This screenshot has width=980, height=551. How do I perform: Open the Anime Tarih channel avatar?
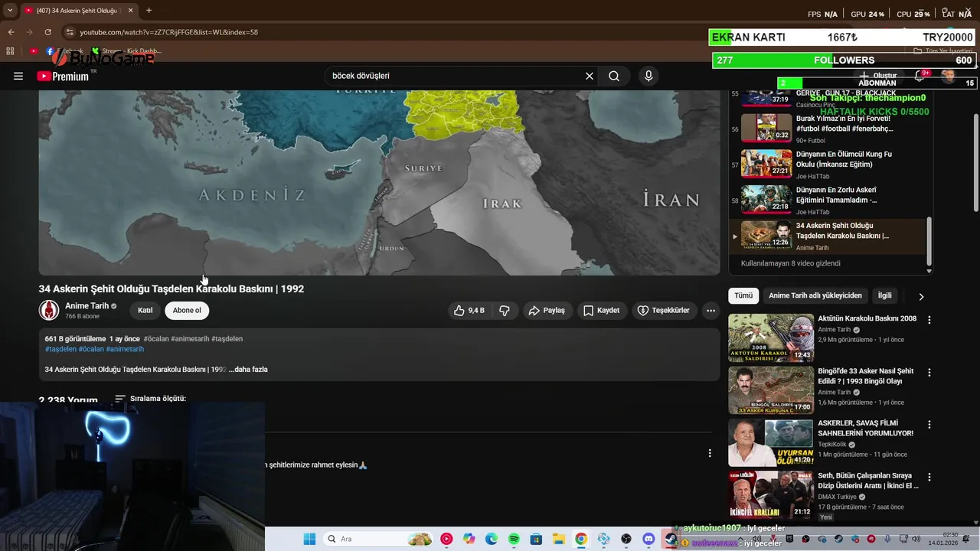coord(49,310)
